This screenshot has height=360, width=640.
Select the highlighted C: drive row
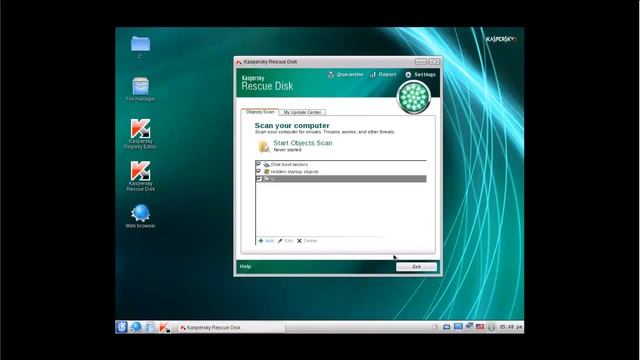pyautogui.click(x=341, y=179)
